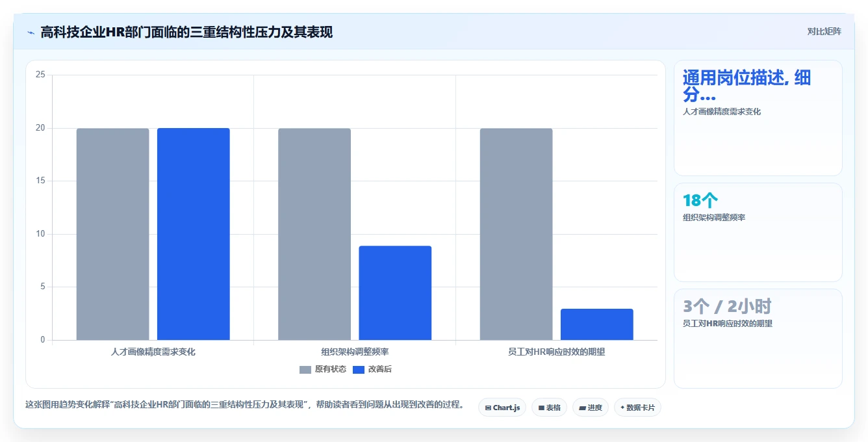Click y-axis value 20
The height and width of the screenshot is (442, 868).
click(40, 128)
